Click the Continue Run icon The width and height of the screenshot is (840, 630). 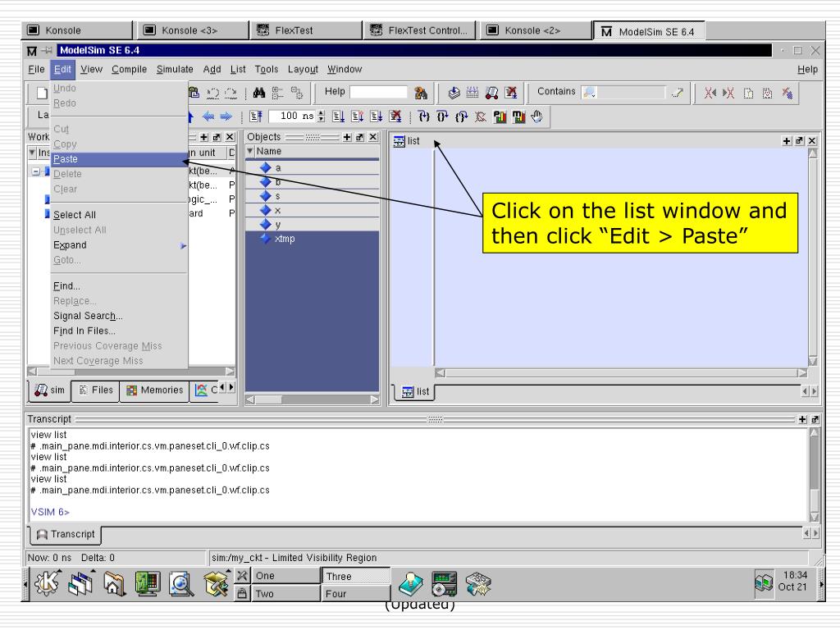pos(358,116)
